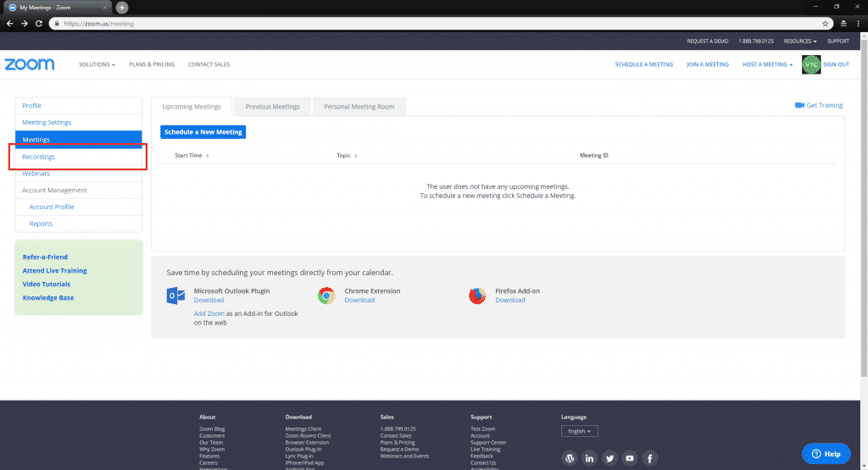The image size is (868, 470).
Task: Click the Zoom logo
Action: (x=30, y=64)
